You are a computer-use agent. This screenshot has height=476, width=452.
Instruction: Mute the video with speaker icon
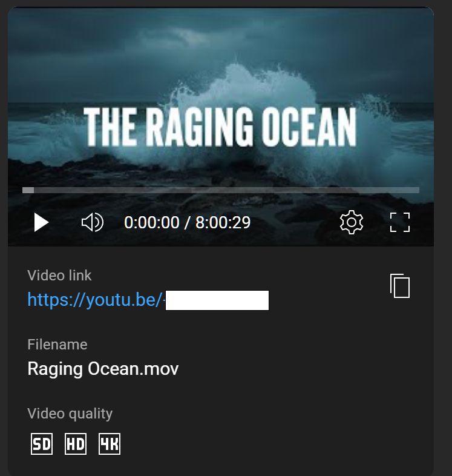coord(93,222)
